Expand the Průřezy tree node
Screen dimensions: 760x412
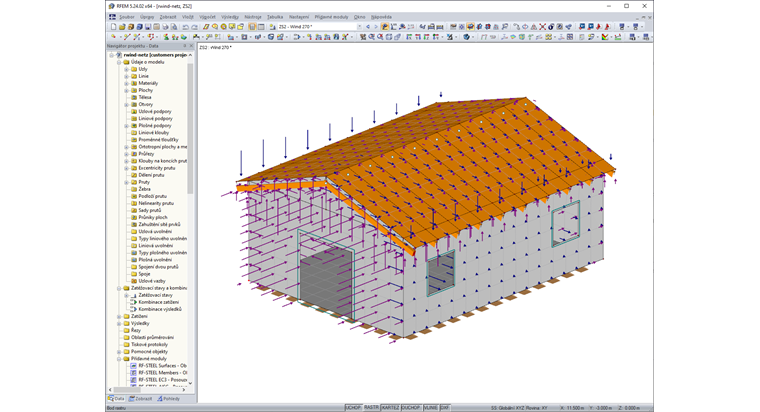[x=127, y=154]
